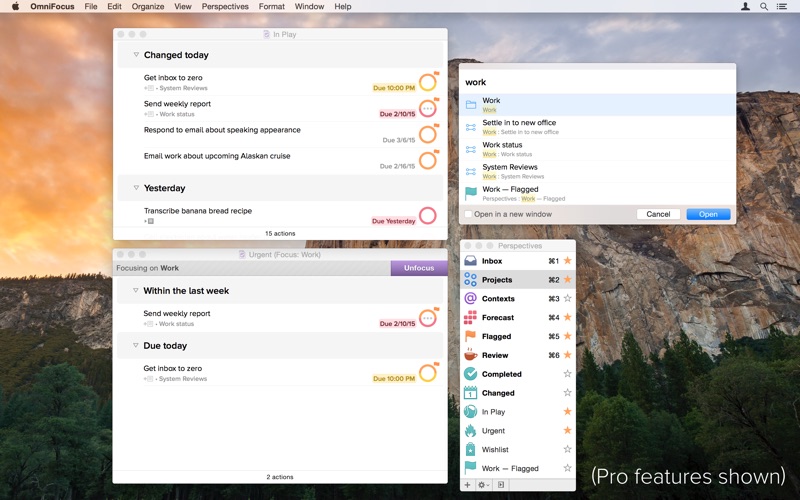This screenshot has height=500, width=800.
Task: Collapse the 'Within the last week' group
Action: tap(136, 290)
